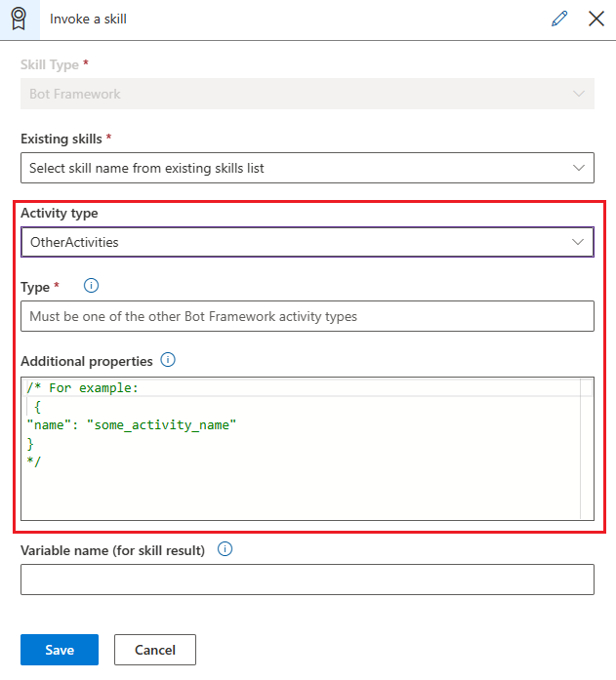
Task: Open the Existing skills dropdown
Action: point(307,168)
